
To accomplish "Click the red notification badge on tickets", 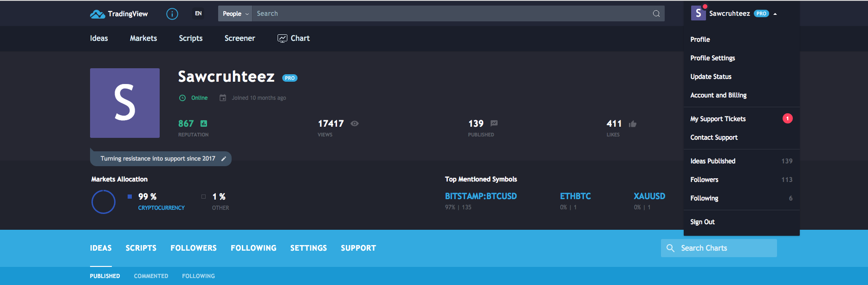I will click(787, 118).
